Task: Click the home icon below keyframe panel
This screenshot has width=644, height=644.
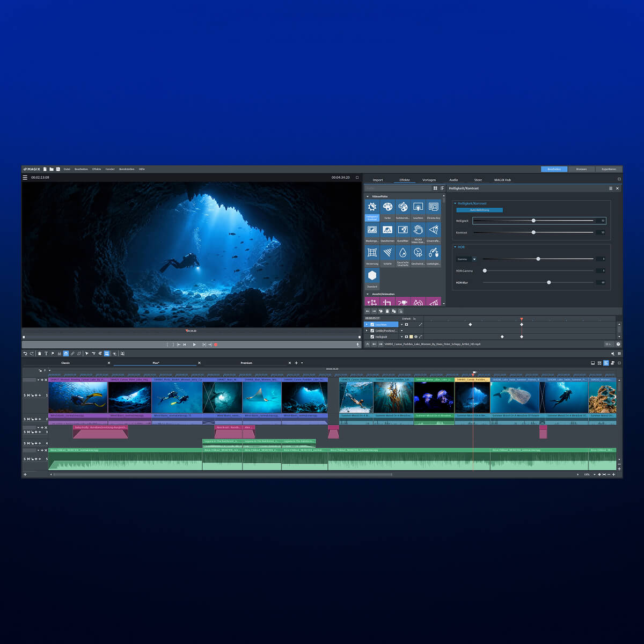Action: click(368, 344)
